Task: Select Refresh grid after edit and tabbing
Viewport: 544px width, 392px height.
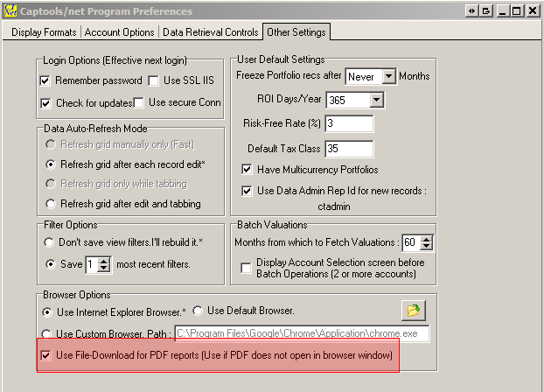Action: (51, 204)
